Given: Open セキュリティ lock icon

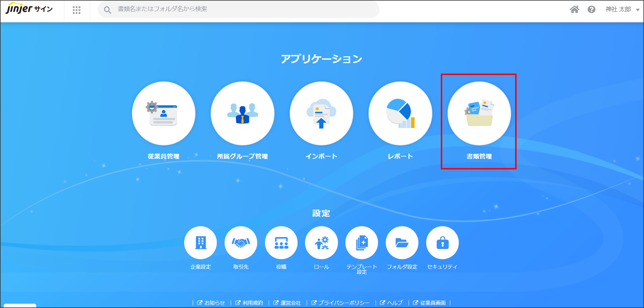Looking at the screenshot, I should pos(442,242).
